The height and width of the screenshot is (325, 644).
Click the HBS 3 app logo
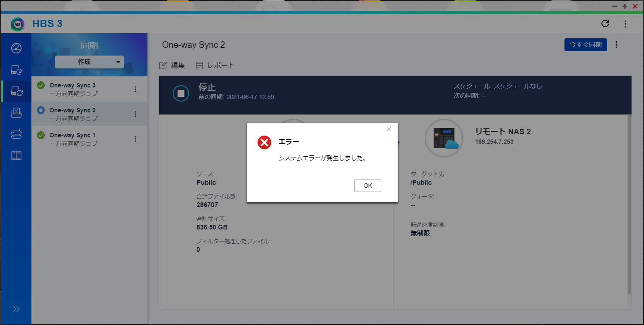tap(18, 24)
